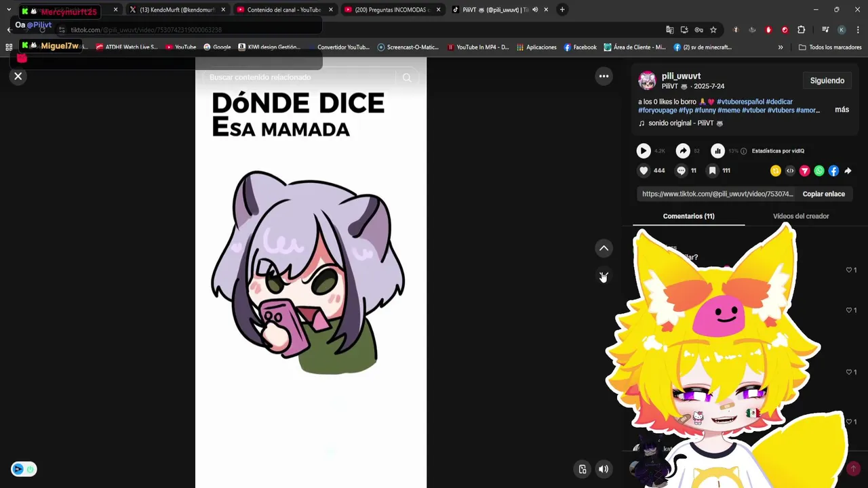Expand description with 'más'
868x488 pixels.
pyautogui.click(x=842, y=110)
